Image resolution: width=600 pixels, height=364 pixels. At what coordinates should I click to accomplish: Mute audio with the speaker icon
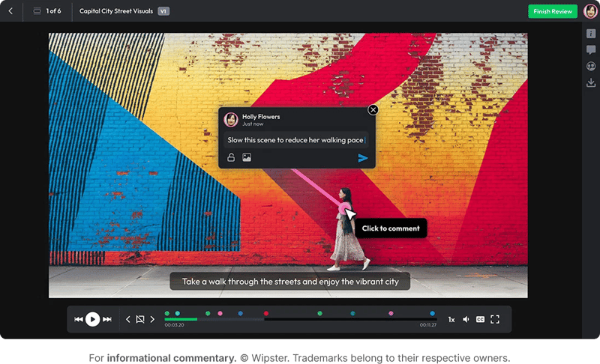pyautogui.click(x=466, y=319)
